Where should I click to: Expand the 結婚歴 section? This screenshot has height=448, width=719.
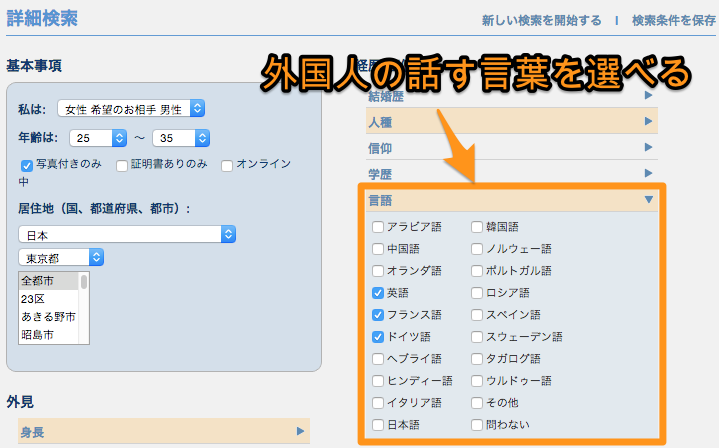512,95
